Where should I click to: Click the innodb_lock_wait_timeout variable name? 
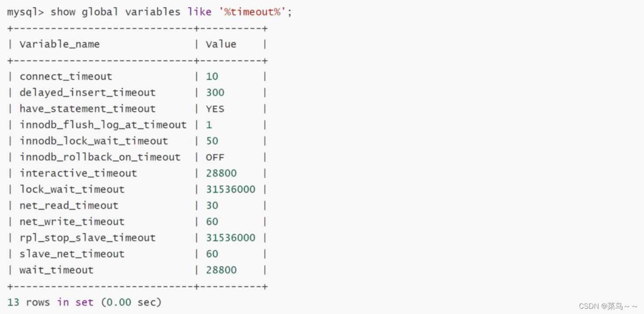(93, 141)
